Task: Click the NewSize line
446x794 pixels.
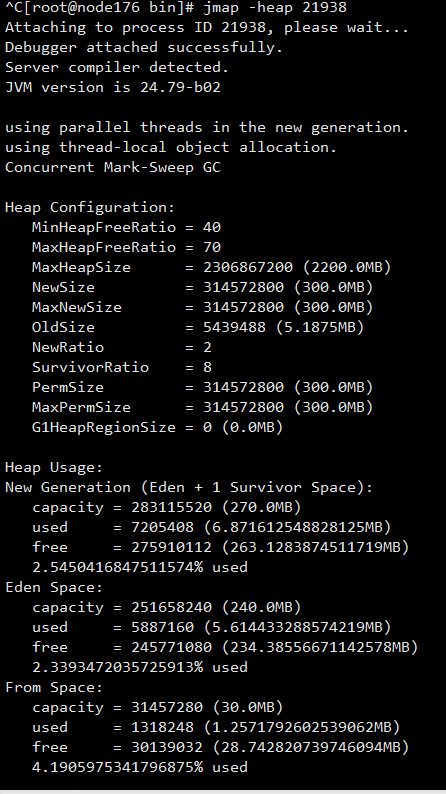Action: (x=202, y=287)
